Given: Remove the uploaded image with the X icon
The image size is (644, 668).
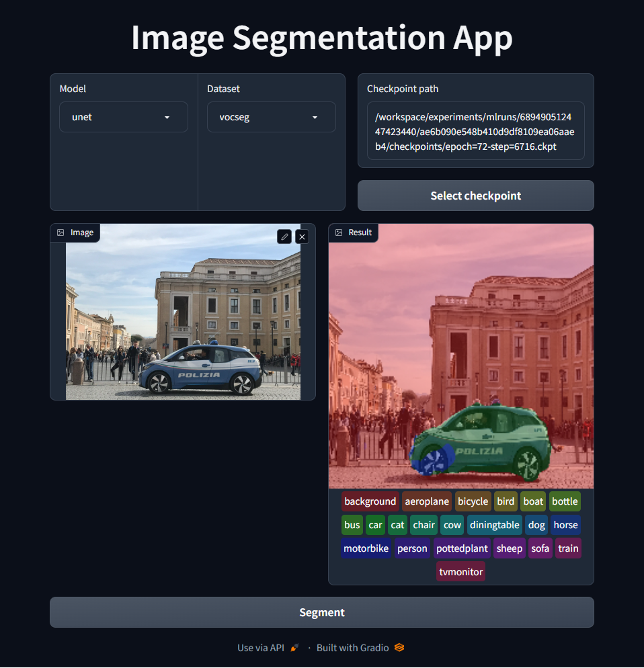Looking at the screenshot, I should click(x=303, y=237).
